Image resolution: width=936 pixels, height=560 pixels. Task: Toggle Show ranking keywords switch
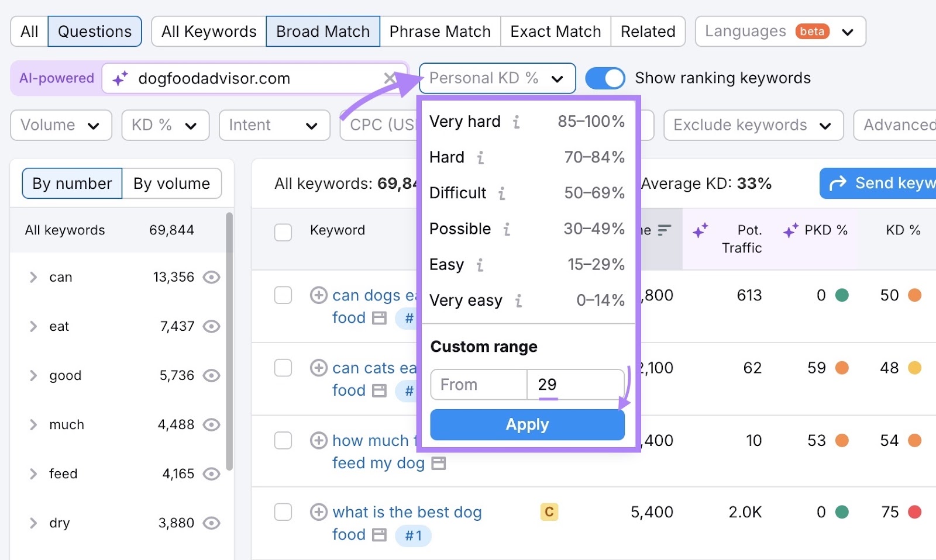[x=605, y=78]
